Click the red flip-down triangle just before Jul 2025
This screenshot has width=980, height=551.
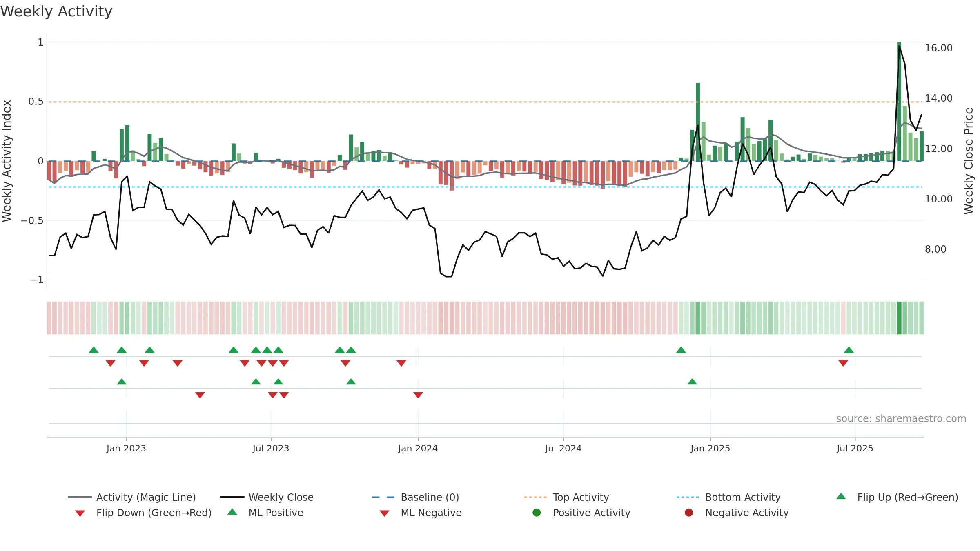coord(843,363)
